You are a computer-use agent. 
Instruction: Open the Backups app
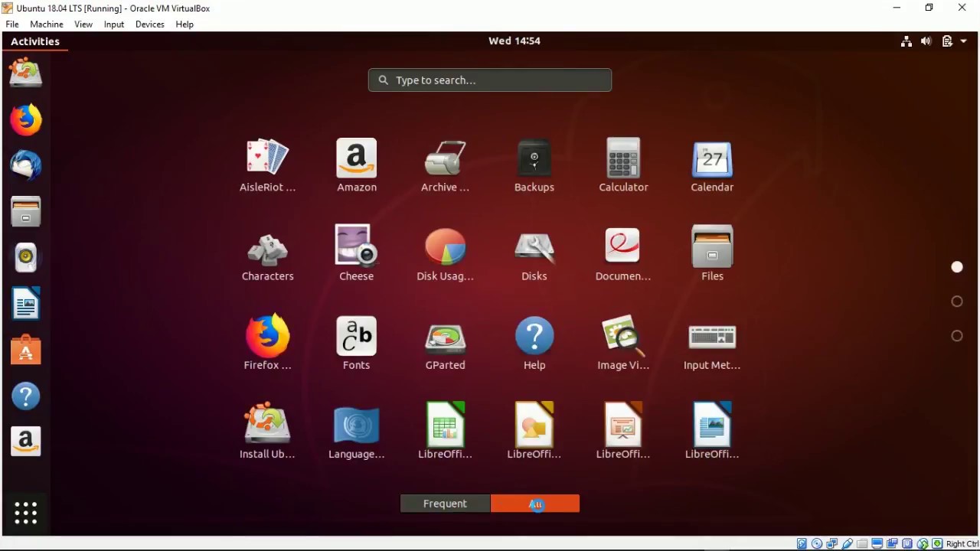[534, 165]
